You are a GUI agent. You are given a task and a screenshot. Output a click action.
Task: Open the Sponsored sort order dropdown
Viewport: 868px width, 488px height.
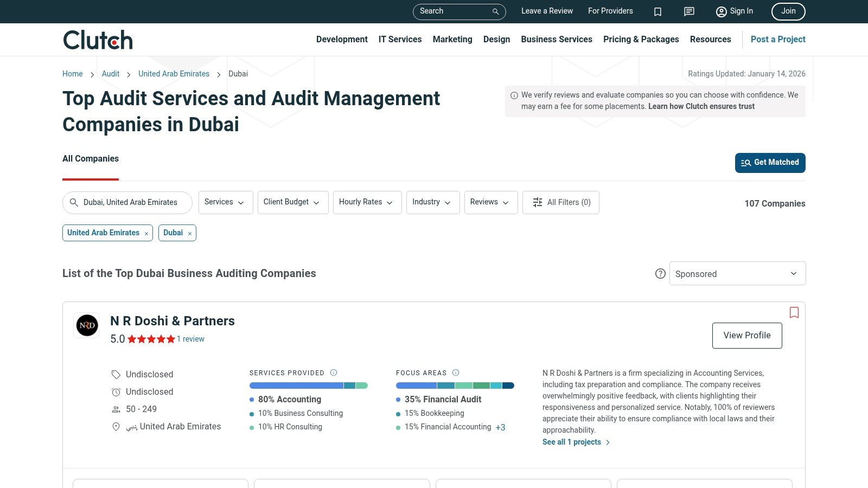[x=737, y=273]
